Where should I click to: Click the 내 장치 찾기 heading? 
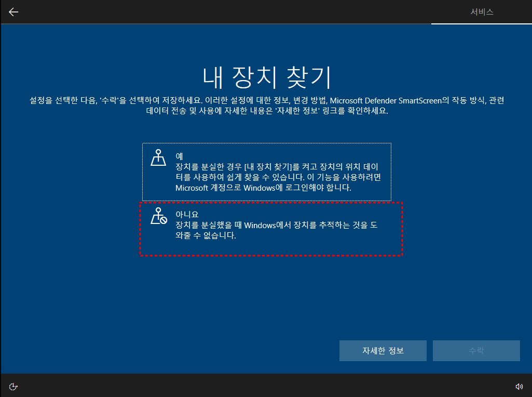[x=266, y=77]
